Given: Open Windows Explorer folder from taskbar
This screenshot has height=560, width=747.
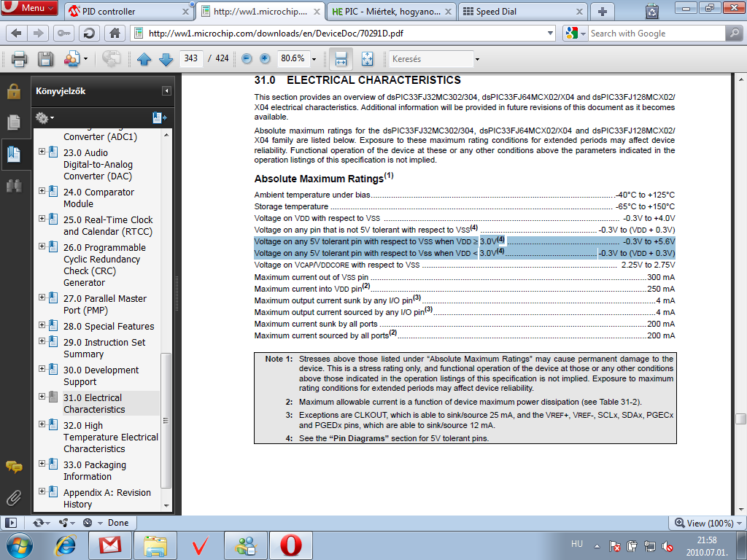Looking at the screenshot, I should [155, 545].
